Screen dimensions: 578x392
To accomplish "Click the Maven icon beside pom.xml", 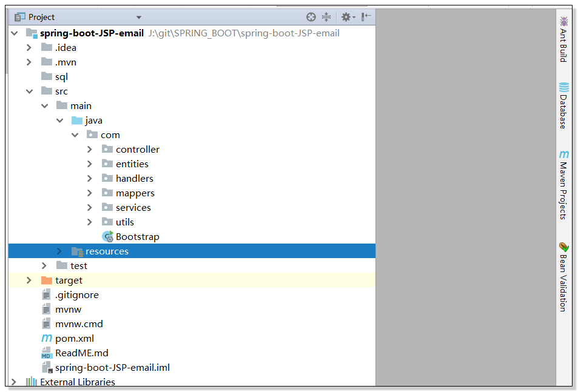I will tap(47, 338).
